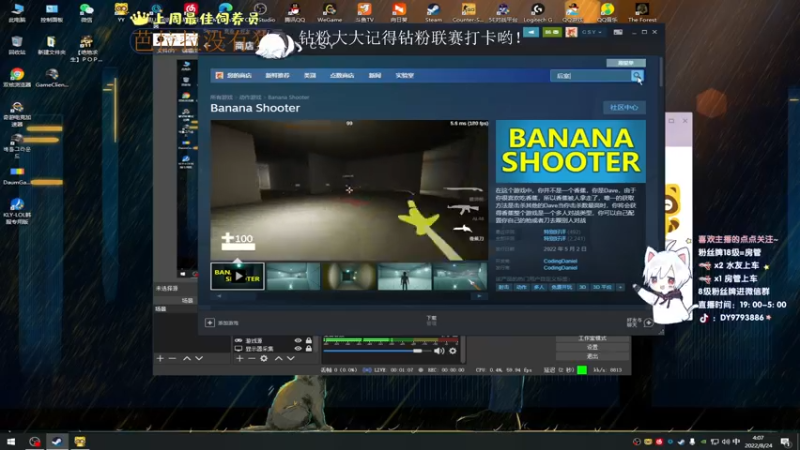This screenshot has width=800, height=450.
Task: Click the plus button to add a tag
Action: tap(620, 287)
